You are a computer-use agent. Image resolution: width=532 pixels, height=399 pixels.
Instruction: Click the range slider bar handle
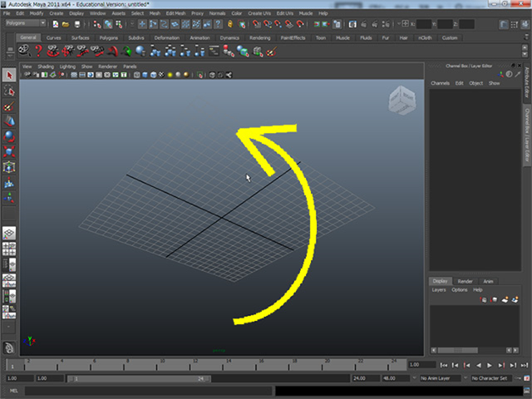tap(139, 378)
